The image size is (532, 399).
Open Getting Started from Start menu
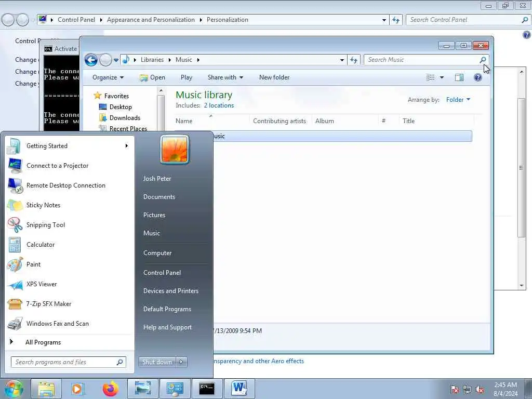tap(70, 146)
